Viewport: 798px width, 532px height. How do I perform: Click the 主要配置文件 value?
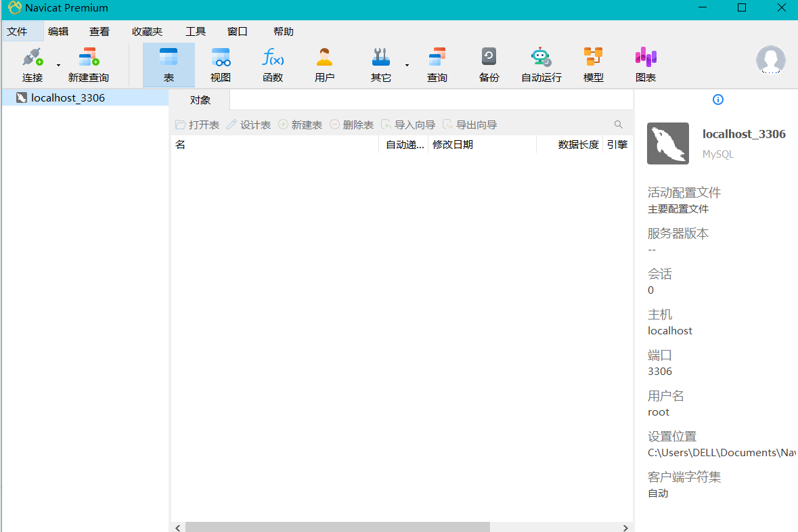678,209
